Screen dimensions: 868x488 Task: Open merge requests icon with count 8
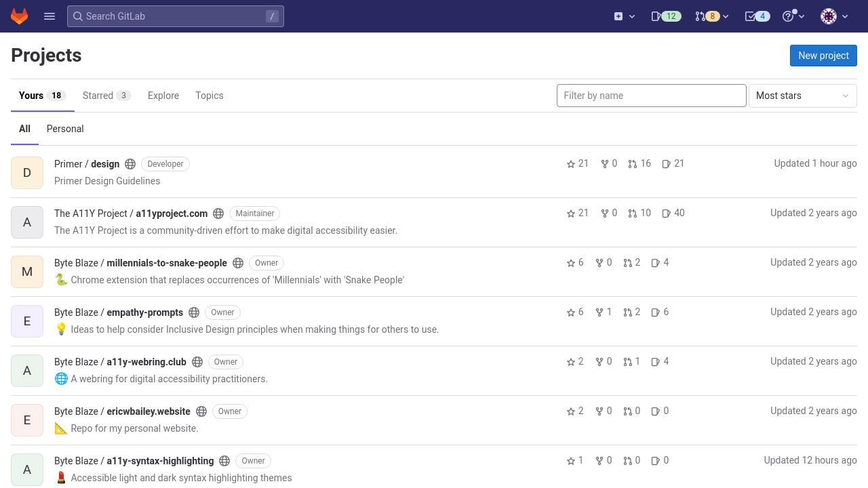tap(707, 16)
